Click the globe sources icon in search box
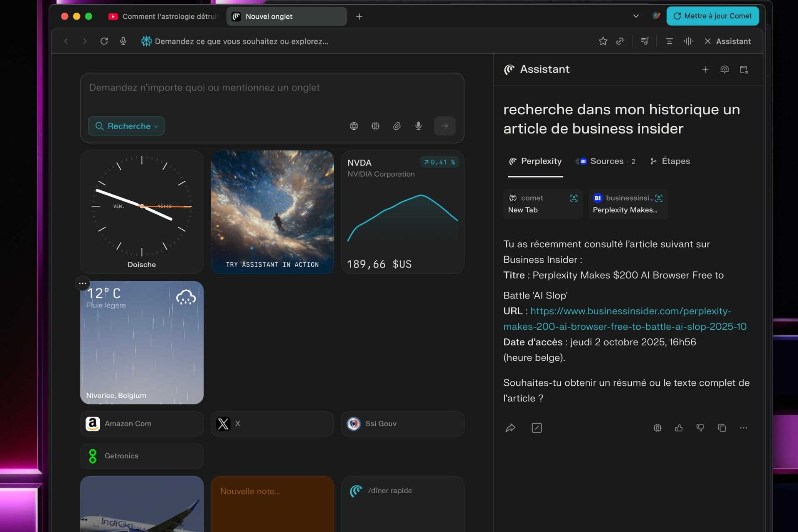 354,126
